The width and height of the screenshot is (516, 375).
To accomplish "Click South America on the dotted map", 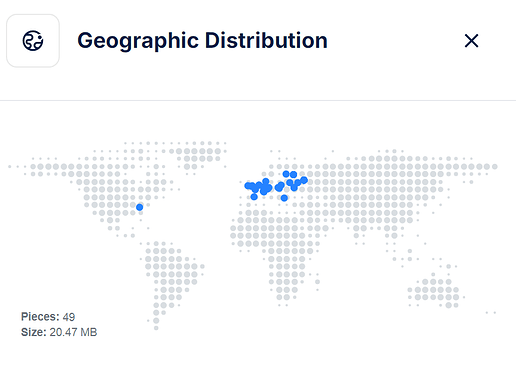I will point(170,277).
